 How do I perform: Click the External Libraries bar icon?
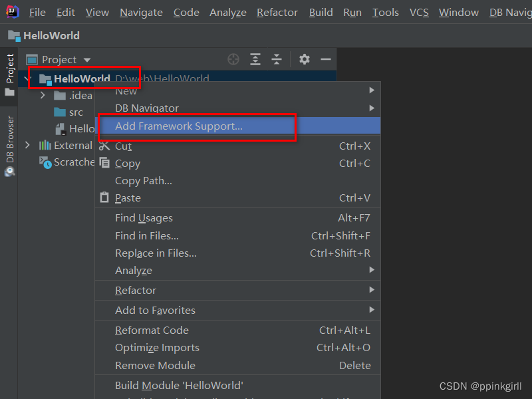45,146
